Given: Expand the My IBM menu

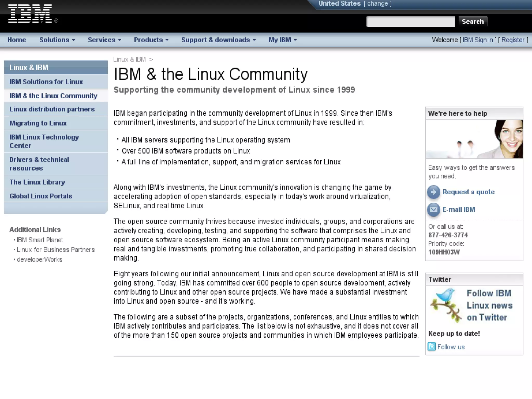Looking at the screenshot, I should [x=282, y=40].
